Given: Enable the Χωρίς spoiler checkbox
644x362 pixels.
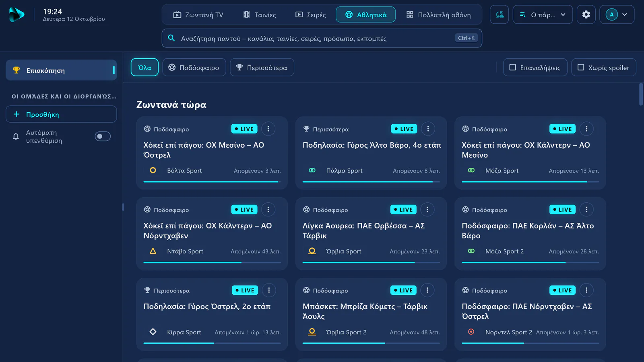Looking at the screenshot, I should (604, 68).
